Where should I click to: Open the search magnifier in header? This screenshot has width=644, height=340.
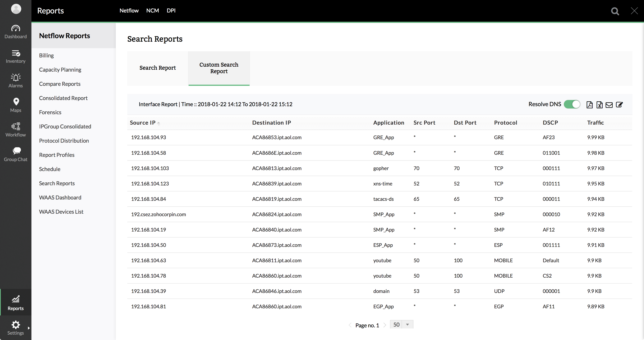click(615, 11)
